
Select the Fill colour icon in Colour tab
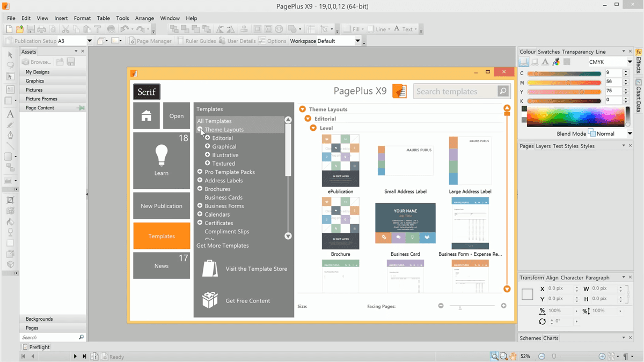pos(524,62)
